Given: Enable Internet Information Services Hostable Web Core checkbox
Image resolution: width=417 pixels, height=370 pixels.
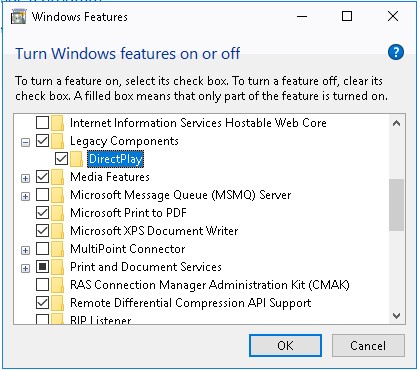Looking at the screenshot, I should [x=42, y=123].
